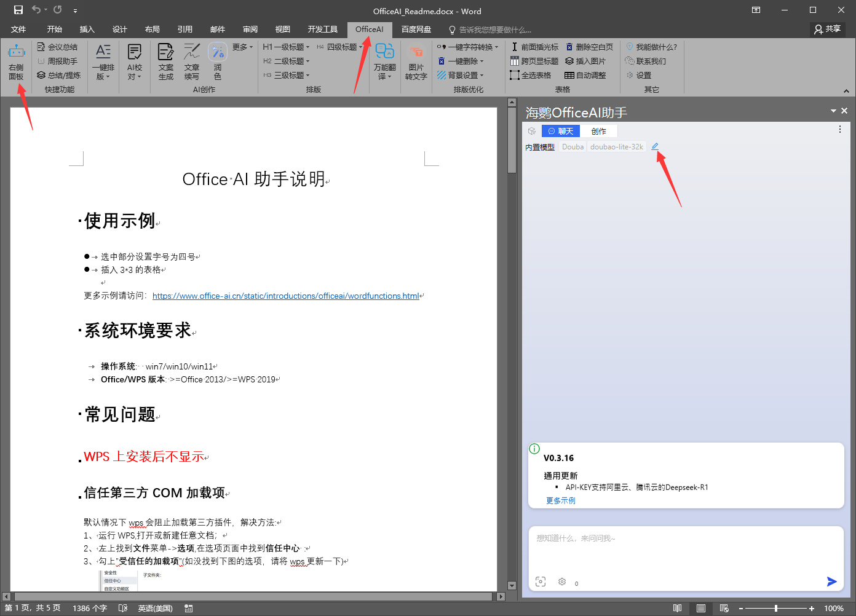The height and width of the screenshot is (616, 856).
Task: Open the 右侧面板 side panel button
Action: (17, 62)
